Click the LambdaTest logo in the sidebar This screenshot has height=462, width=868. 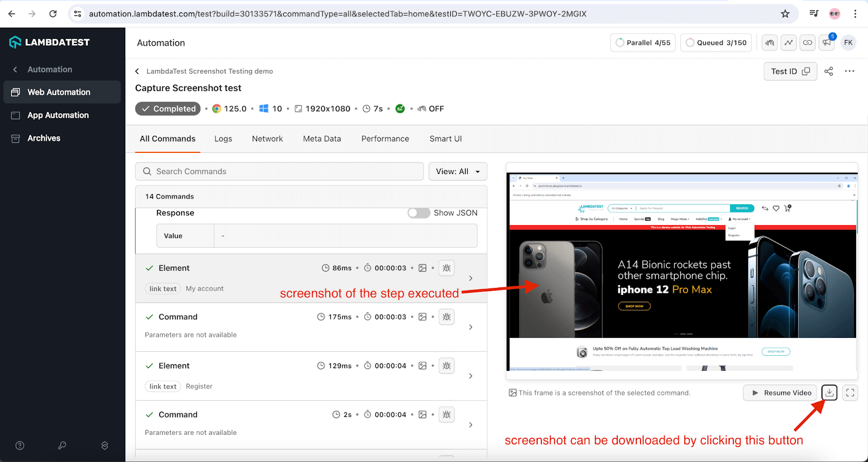[49, 42]
